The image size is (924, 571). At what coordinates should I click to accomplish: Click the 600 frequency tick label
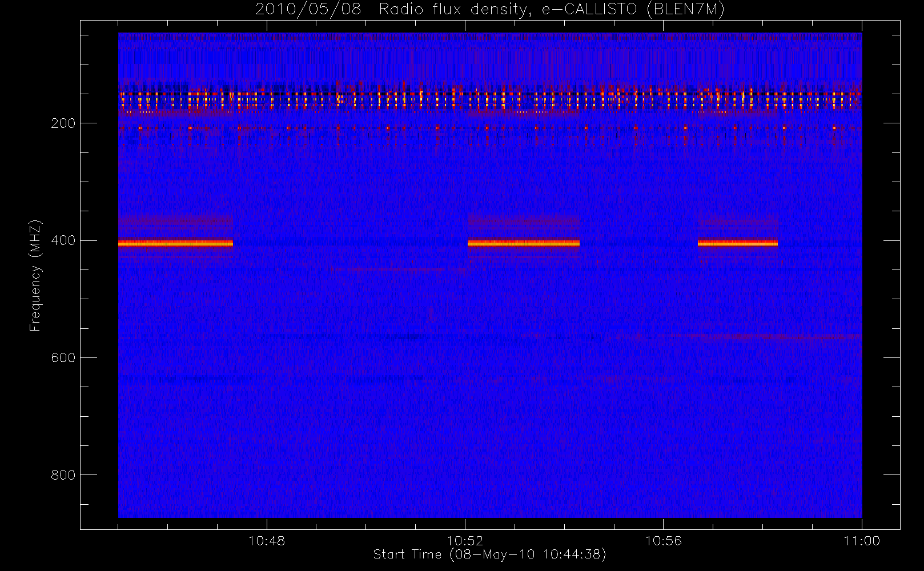tap(63, 358)
